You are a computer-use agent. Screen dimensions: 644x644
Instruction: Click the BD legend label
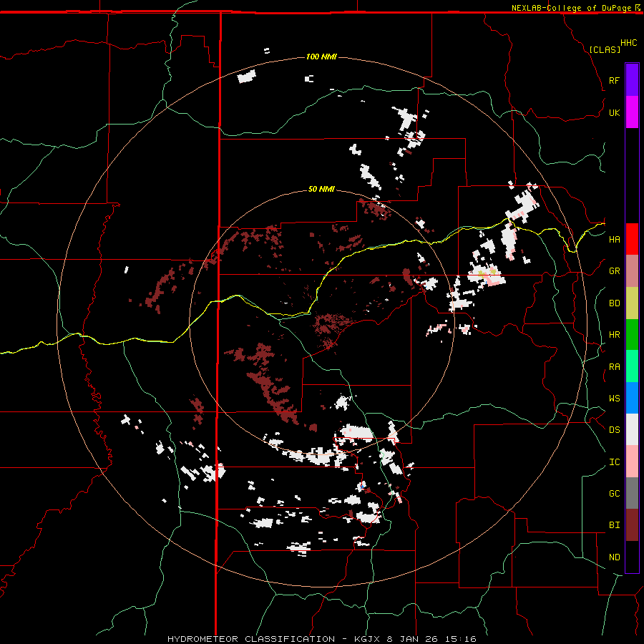pyautogui.click(x=614, y=303)
